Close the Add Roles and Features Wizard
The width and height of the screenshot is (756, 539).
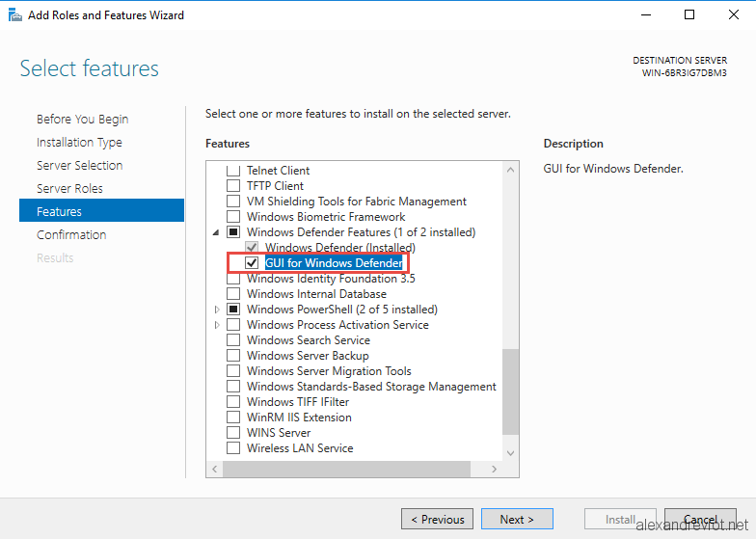pos(733,15)
